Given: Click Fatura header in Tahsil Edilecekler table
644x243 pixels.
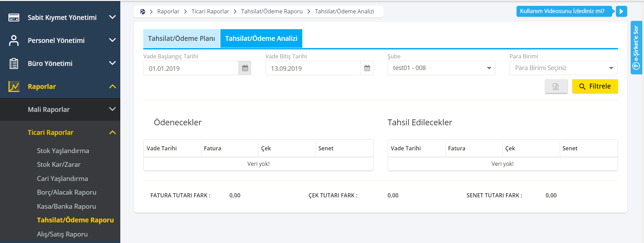Looking at the screenshot, I should tap(457, 148).
